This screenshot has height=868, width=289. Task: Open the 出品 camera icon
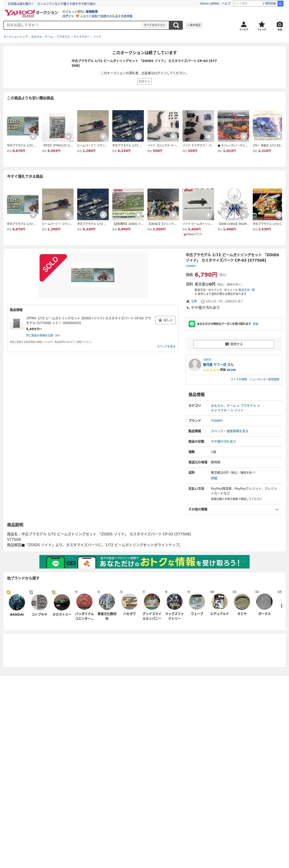(280, 26)
